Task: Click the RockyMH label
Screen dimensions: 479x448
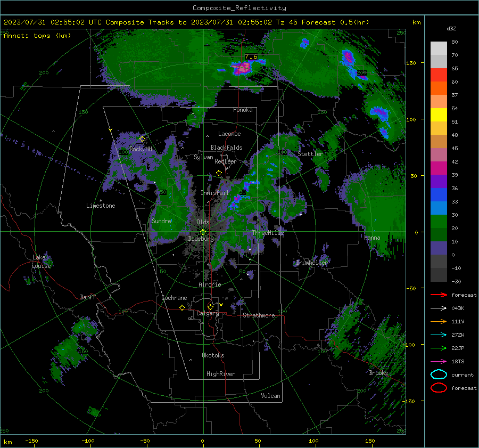Action: pyautogui.click(x=141, y=149)
